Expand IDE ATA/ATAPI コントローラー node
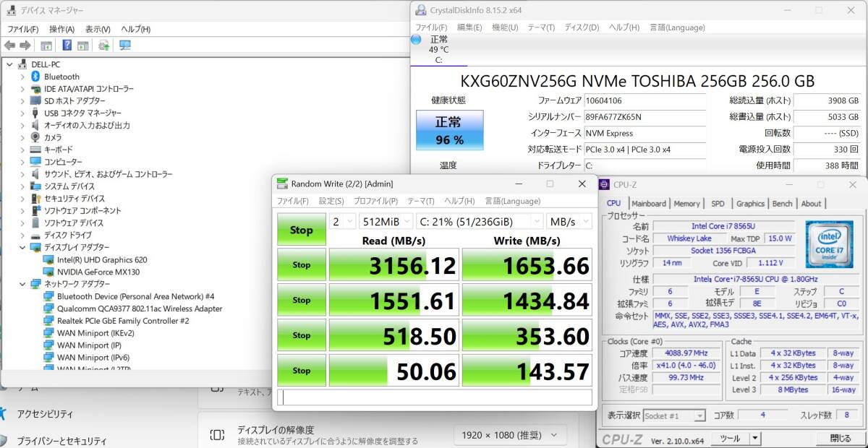 [x=22, y=89]
